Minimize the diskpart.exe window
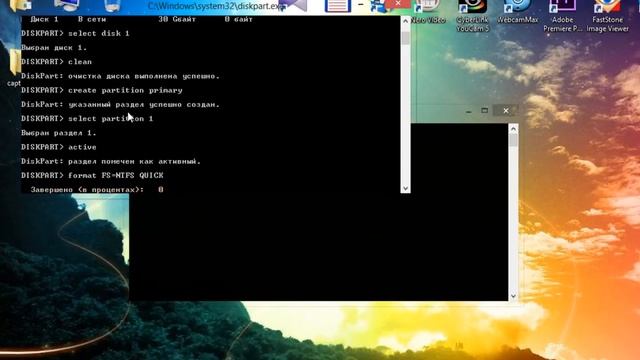This screenshot has width=640, height=360. click(x=361, y=4)
